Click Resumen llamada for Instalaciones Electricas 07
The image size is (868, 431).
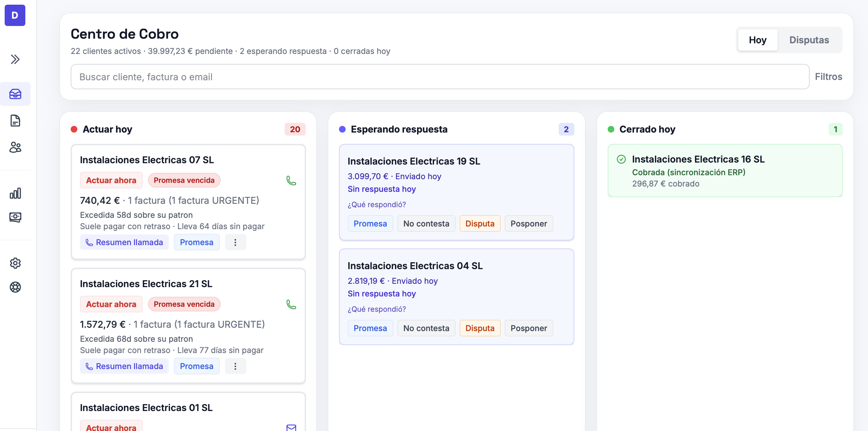124,242
